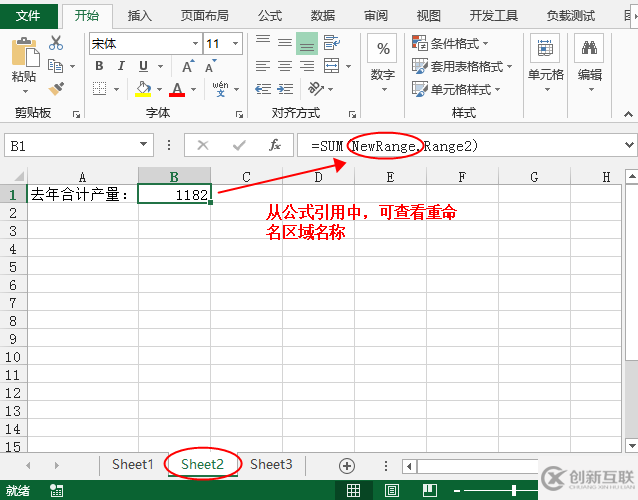Open the 文件 file tab
Screen dimensions: 638x500
28,15
